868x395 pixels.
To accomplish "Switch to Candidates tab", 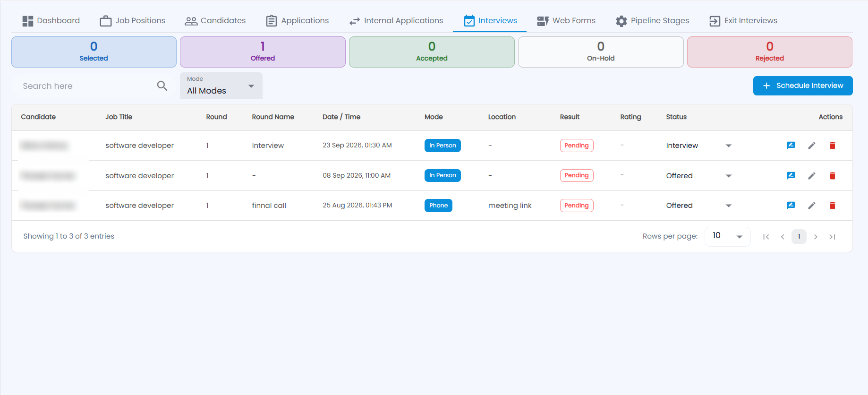I will [215, 21].
